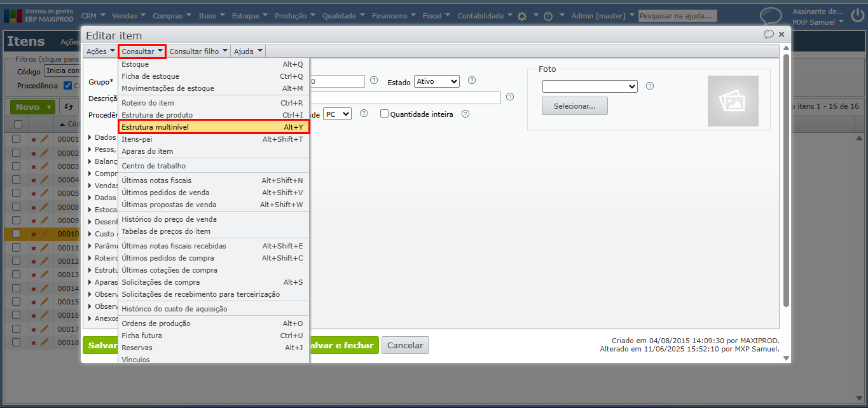This screenshot has width=868, height=408.
Task: Select Histórico do custo de aquisição entry
Action: click(214, 309)
